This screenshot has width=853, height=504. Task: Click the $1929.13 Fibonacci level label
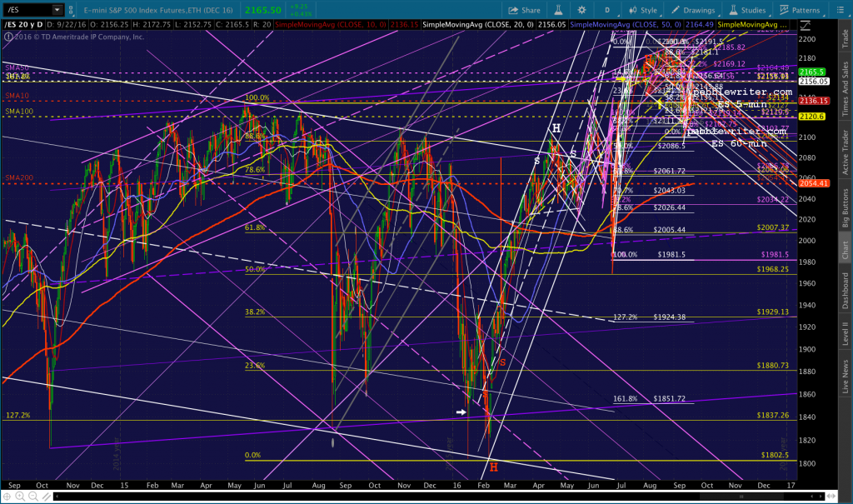772,312
